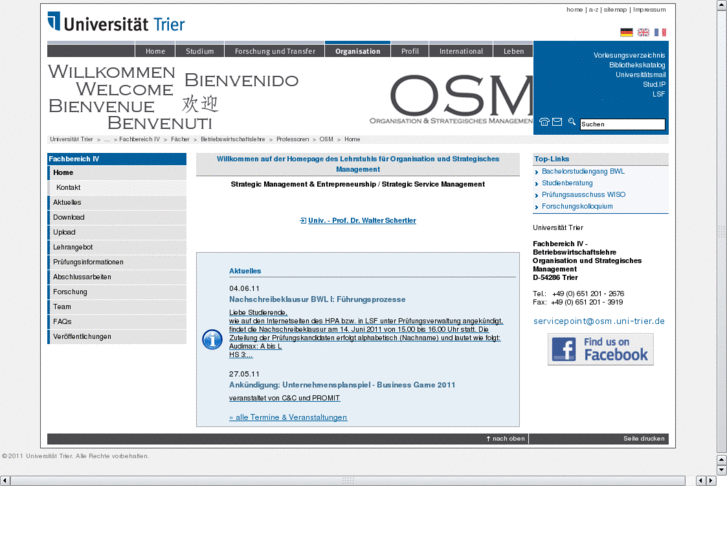Select Forschung in the left sidebar
This screenshot has height=545, width=727.
click(x=117, y=292)
